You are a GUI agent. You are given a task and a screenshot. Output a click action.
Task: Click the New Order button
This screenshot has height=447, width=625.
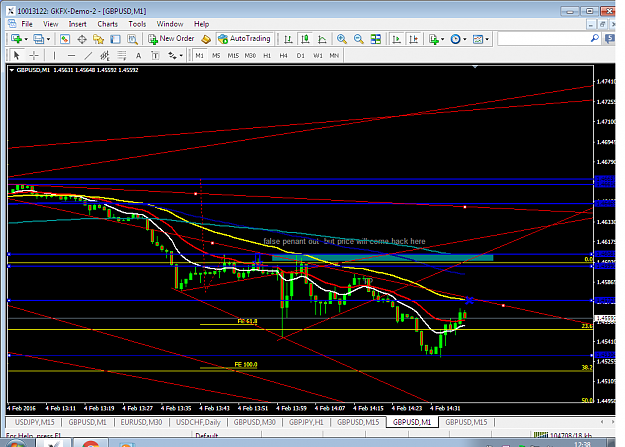171,39
